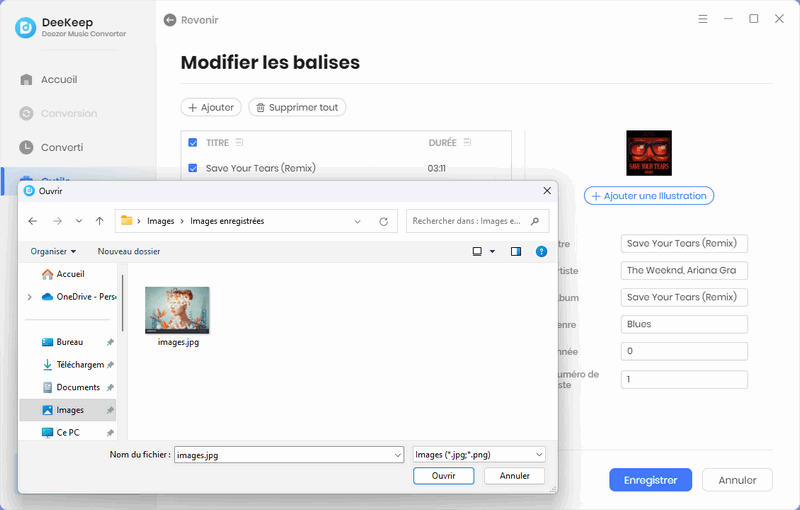
Task: Toggle the preview pane icon
Action: click(516, 251)
